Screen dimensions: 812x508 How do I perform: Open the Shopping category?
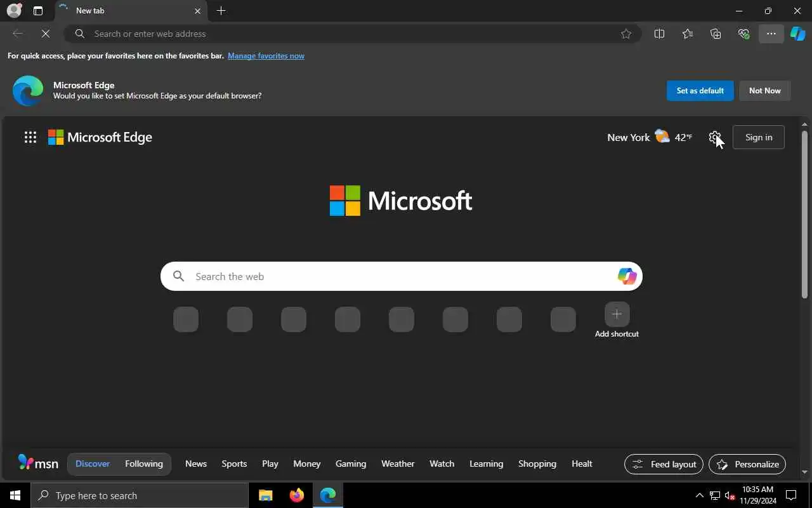pos(537,464)
